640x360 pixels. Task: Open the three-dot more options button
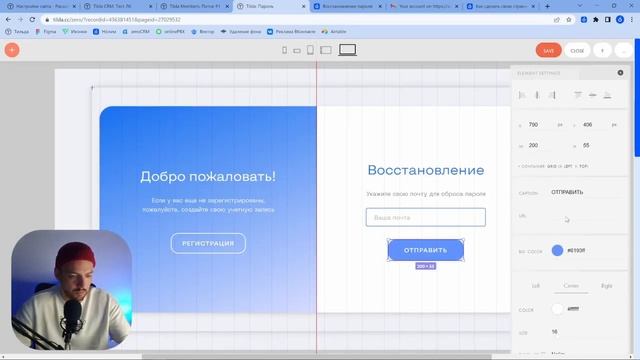pyautogui.click(x=623, y=50)
